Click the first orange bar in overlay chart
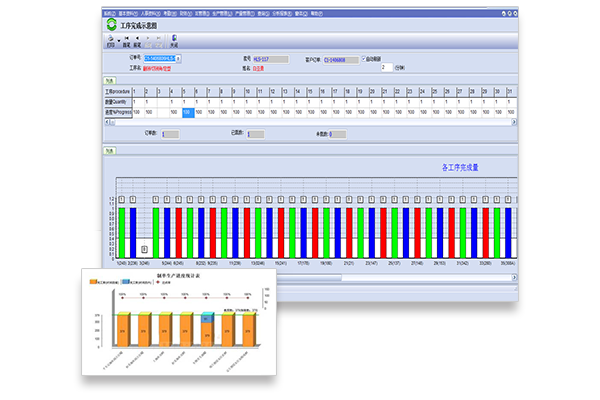Screen dimensions: 600x400 click(x=122, y=331)
